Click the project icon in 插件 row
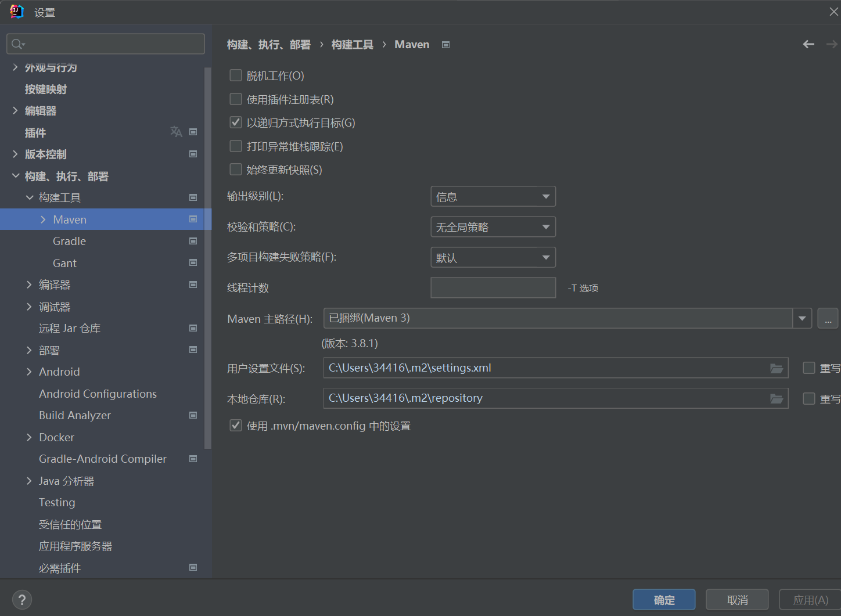The width and height of the screenshot is (841, 616). (193, 132)
